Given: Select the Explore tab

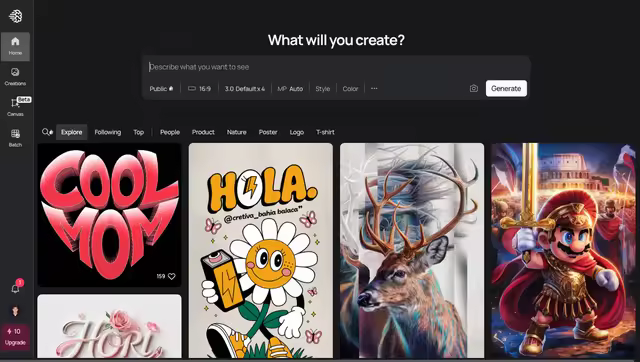Looking at the screenshot, I should (71, 132).
